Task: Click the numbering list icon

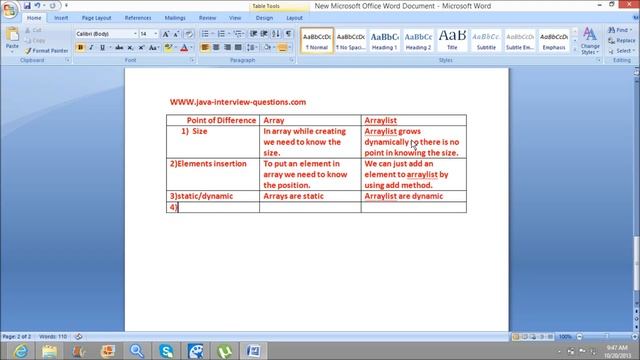Action: pos(221,34)
